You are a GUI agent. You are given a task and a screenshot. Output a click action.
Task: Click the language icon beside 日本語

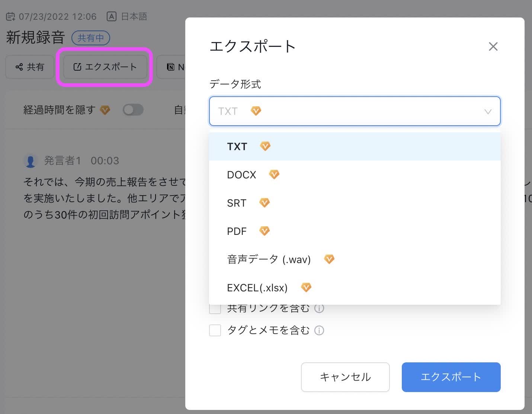[112, 16]
